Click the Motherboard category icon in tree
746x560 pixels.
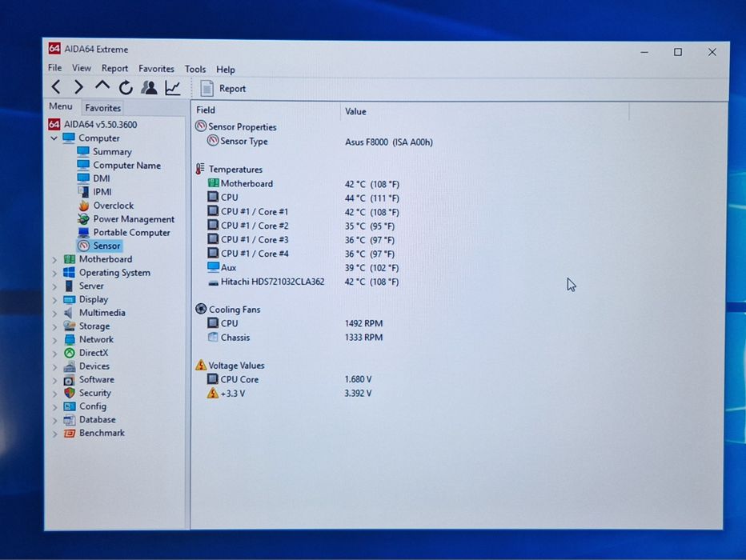70,259
